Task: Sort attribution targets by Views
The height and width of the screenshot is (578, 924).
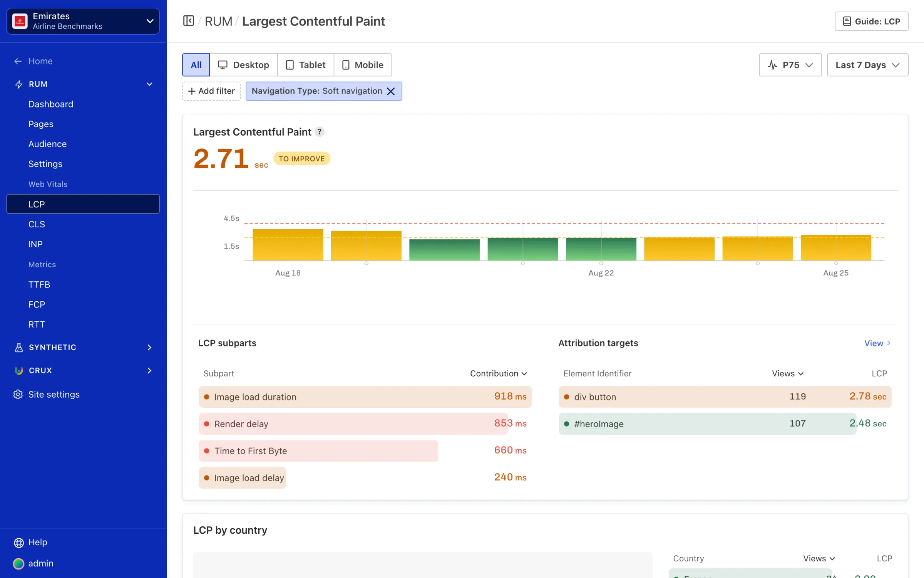Action: pyautogui.click(x=787, y=373)
